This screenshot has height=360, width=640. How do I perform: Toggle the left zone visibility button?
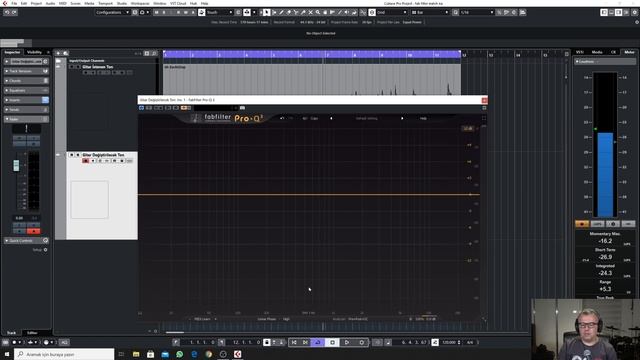point(604,12)
